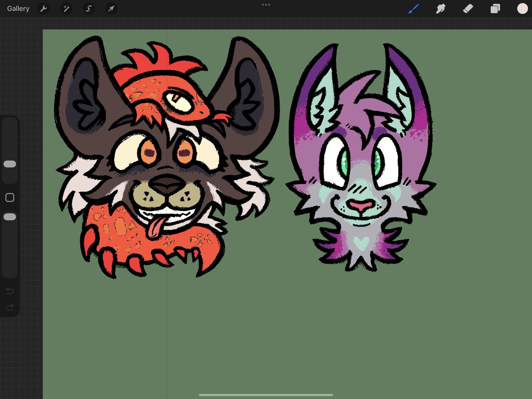Select the Eraser tool
Screen dimensions: 532x399
pos(468,9)
